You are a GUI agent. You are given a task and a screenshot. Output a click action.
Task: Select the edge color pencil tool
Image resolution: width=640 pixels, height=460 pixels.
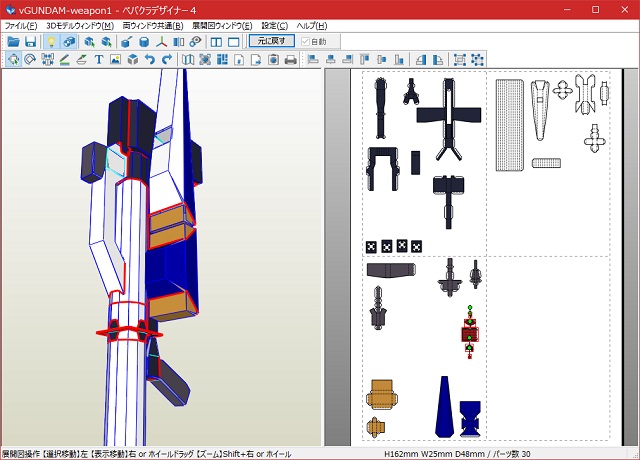point(64,60)
